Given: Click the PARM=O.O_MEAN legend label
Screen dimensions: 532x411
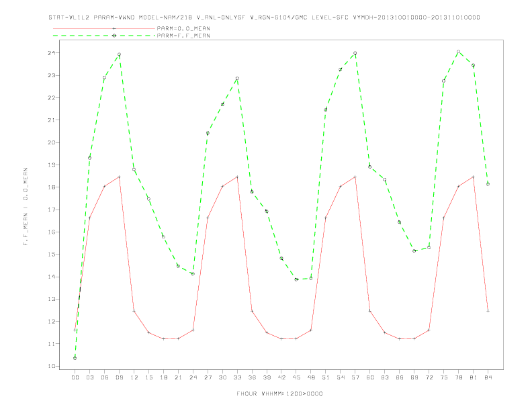Looking at the screenshot, I should click(183, 28).
